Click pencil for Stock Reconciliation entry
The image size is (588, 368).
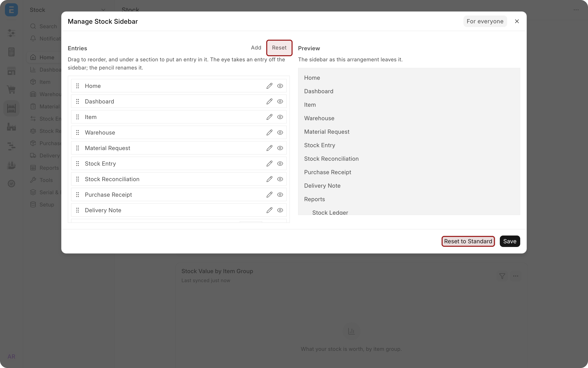[269, 179]
